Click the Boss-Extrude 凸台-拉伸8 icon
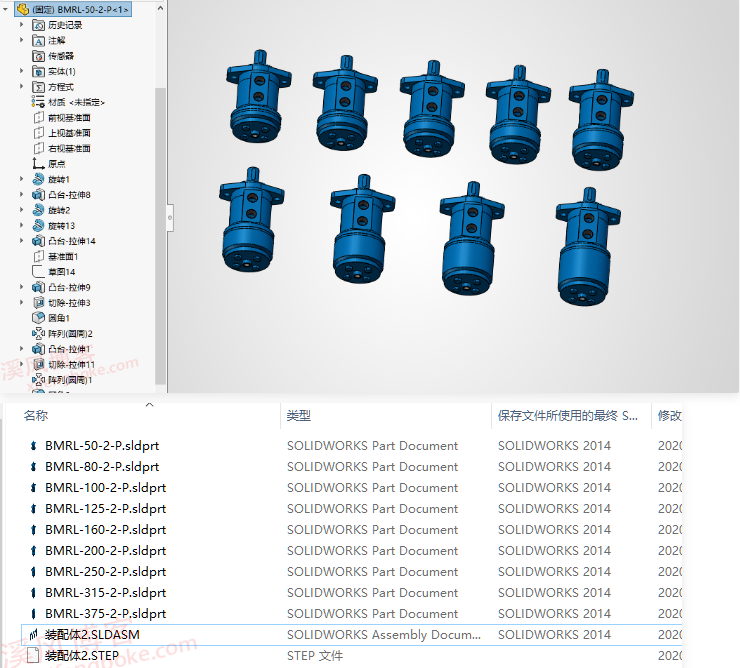This screenshot has width=740, height=668. tap(38, 194)
